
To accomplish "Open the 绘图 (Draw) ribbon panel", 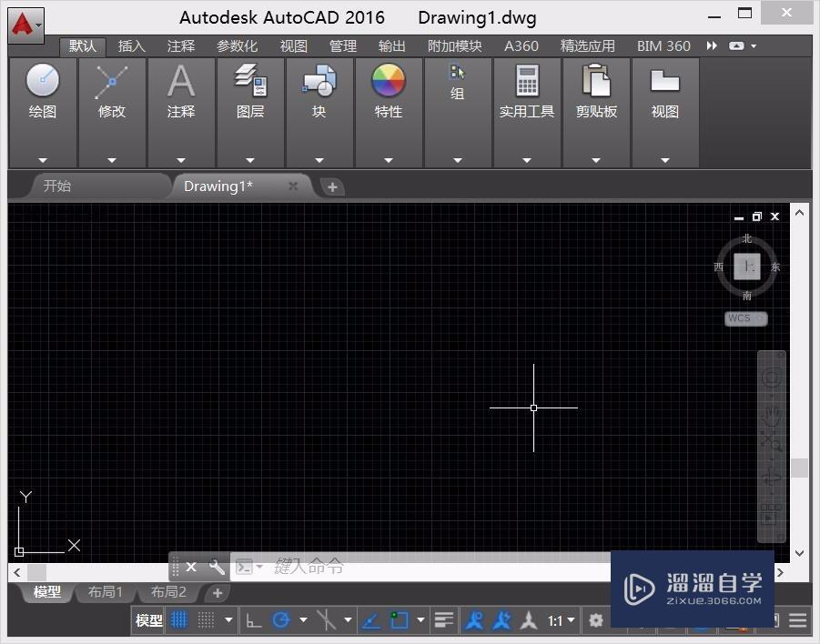I will 43,113.
